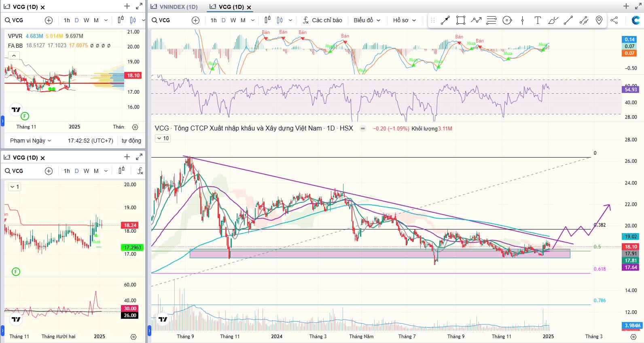Switch main chart interval to W
644x343 pixels.
(233, 20)
